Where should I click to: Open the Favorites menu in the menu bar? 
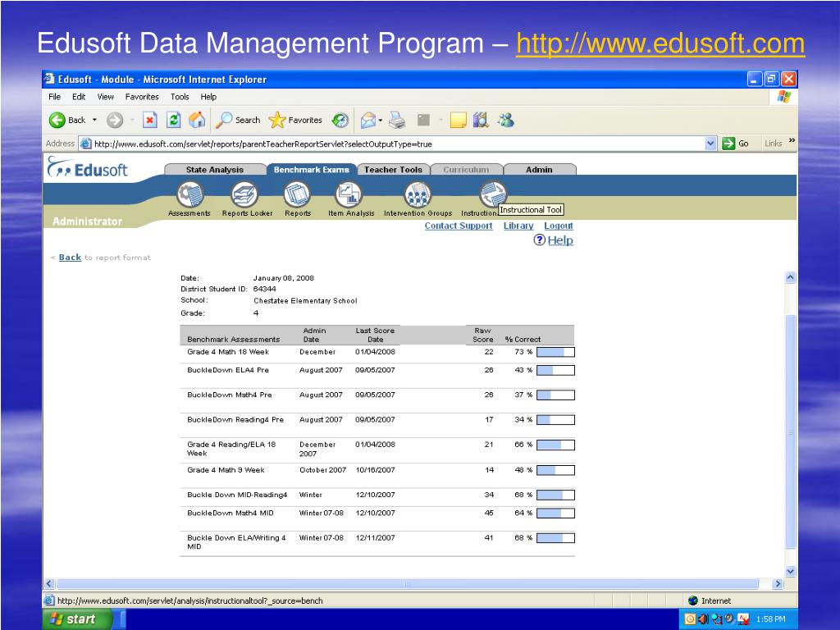click(x=142, y=97)
